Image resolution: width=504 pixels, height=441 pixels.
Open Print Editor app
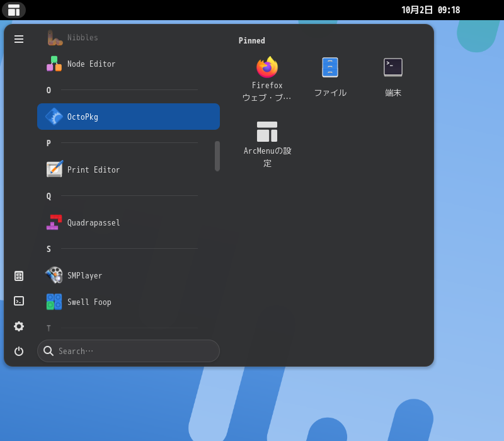coord(129,169)
